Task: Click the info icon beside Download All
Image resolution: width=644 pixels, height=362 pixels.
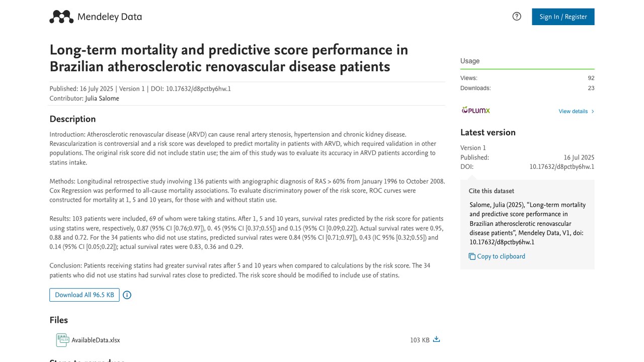Action: coord(127,295)
